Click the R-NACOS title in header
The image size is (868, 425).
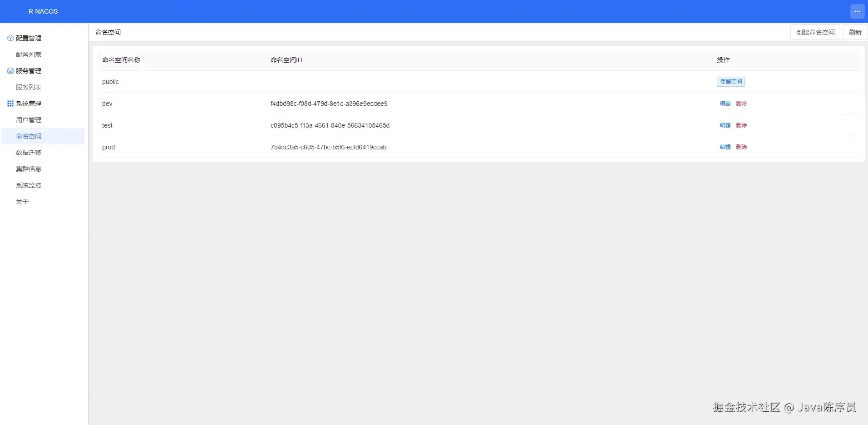(x=43, y=11)
